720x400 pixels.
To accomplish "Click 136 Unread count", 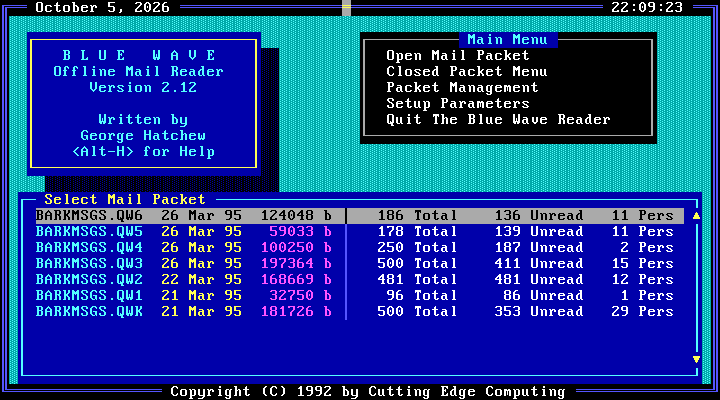I will coord(539,215).
